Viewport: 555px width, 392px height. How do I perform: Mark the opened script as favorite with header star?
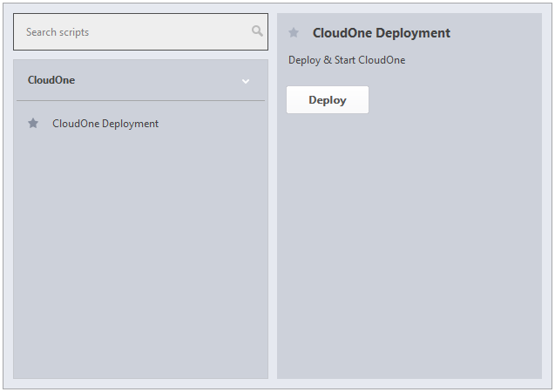click(x=294, y=33)
